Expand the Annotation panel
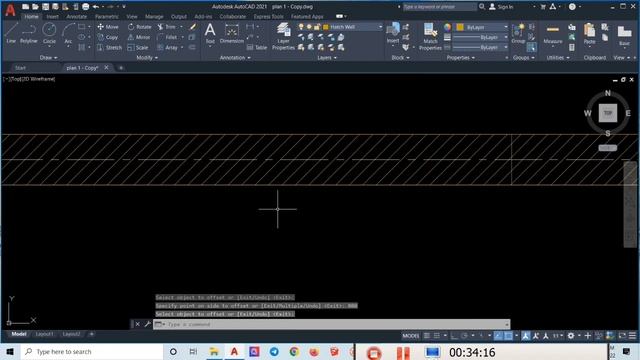This screenshot has width=640, height=360. click(x=235, y=58)
